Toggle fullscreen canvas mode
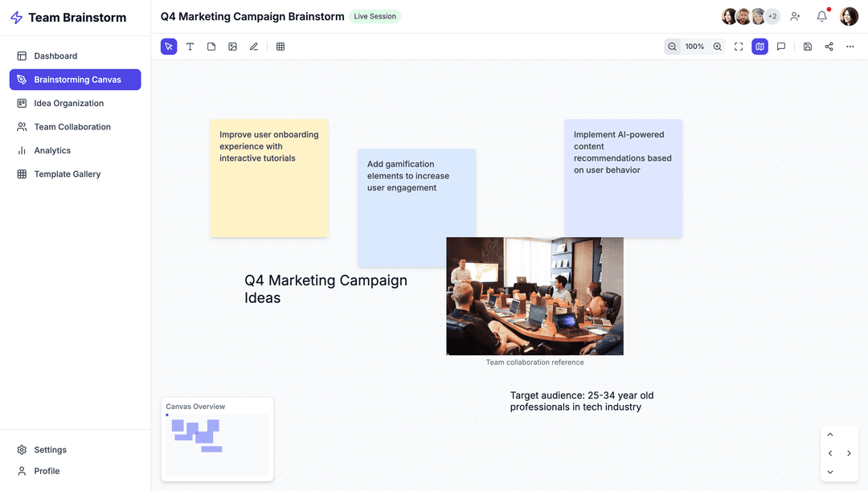The width and height of the screenshot is (868, 491). point(738,46)
